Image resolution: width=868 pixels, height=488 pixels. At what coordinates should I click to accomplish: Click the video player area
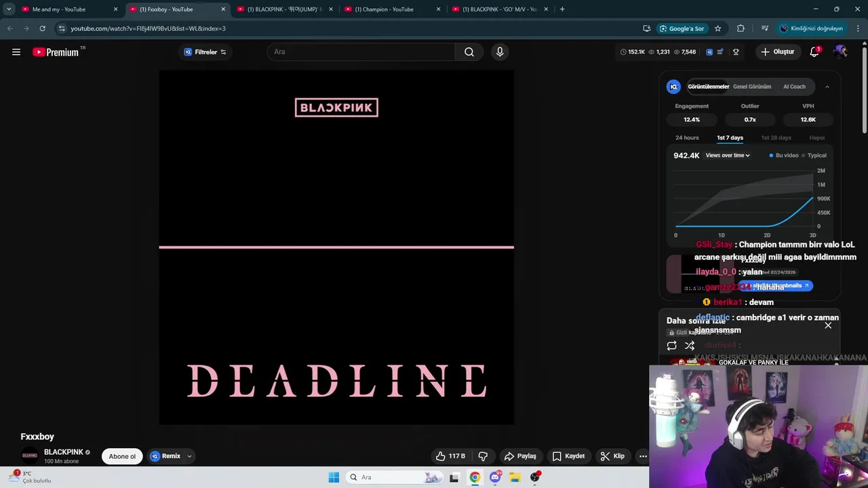(x=336, y=247)
